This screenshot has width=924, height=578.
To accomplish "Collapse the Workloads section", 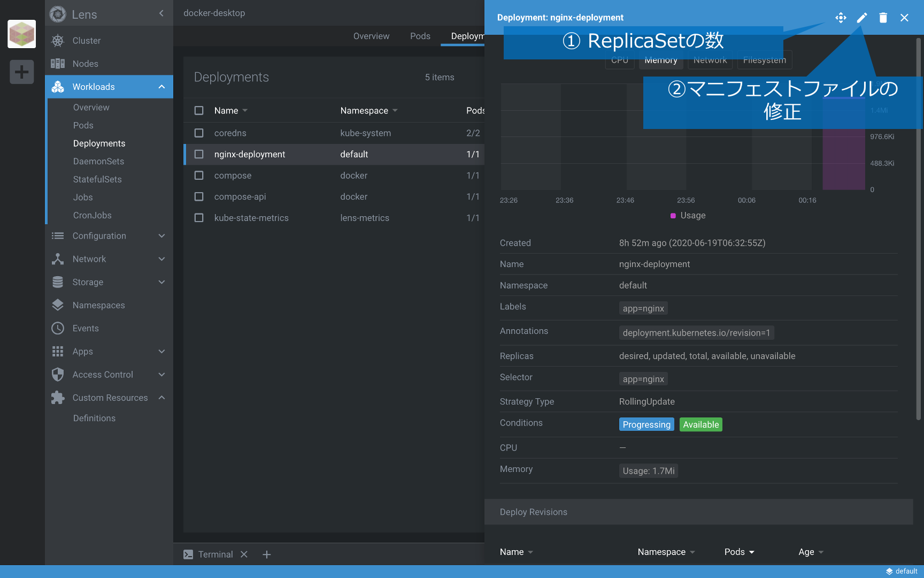I will point(161,87).
